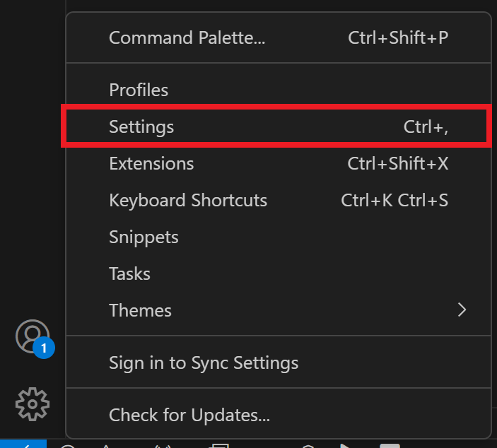Click the Ctrl+, shortcut text

coord(426,126)
